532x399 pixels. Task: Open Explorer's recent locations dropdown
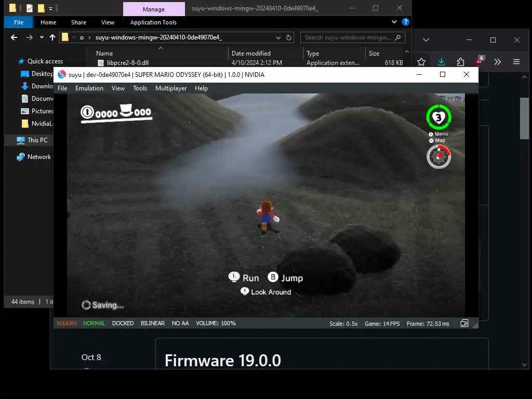42,37
